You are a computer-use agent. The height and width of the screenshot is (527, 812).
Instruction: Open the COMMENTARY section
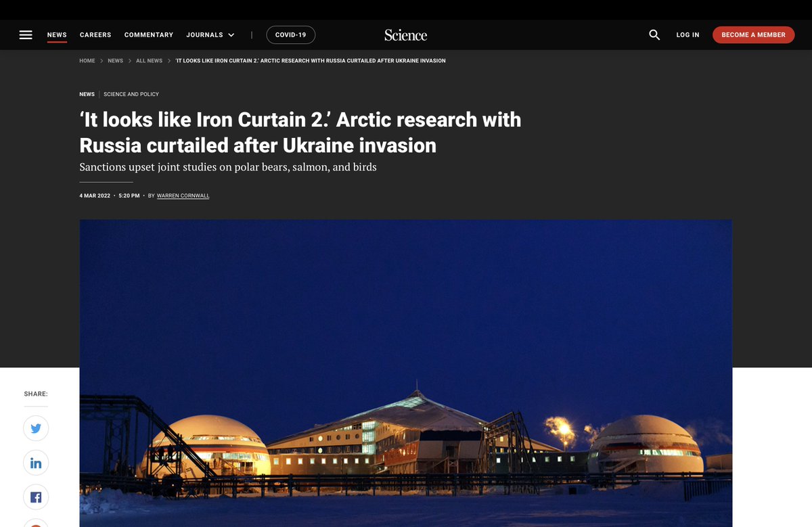pyautogui.click(x=148, y=35)
